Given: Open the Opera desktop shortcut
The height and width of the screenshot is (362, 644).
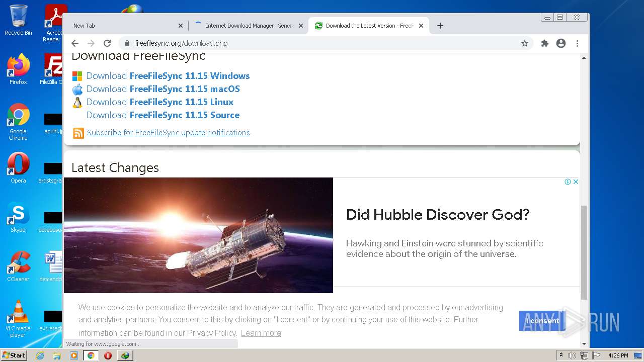Looking at the screenshot, I should (18, 168).
